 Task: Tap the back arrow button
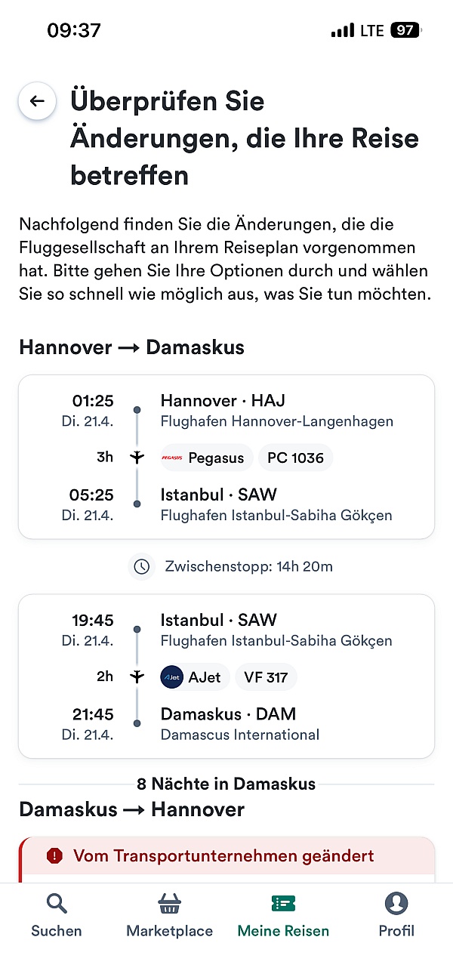[37, 101]
